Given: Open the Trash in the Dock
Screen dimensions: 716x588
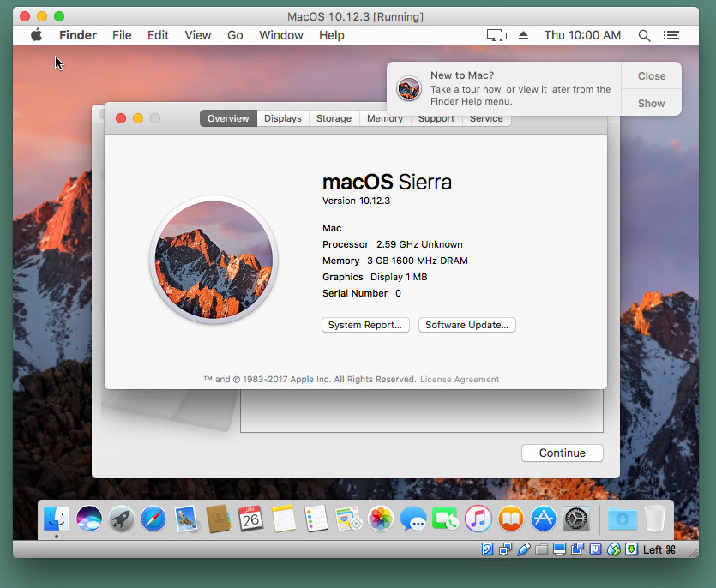Looking at the screenshot, I should pyautogui.click(x=655, y=519).
